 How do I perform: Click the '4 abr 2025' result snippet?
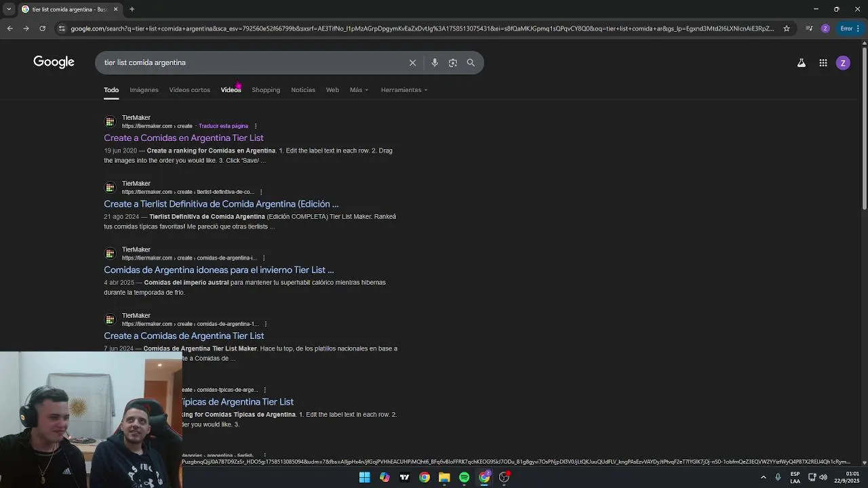pos(245,287)
